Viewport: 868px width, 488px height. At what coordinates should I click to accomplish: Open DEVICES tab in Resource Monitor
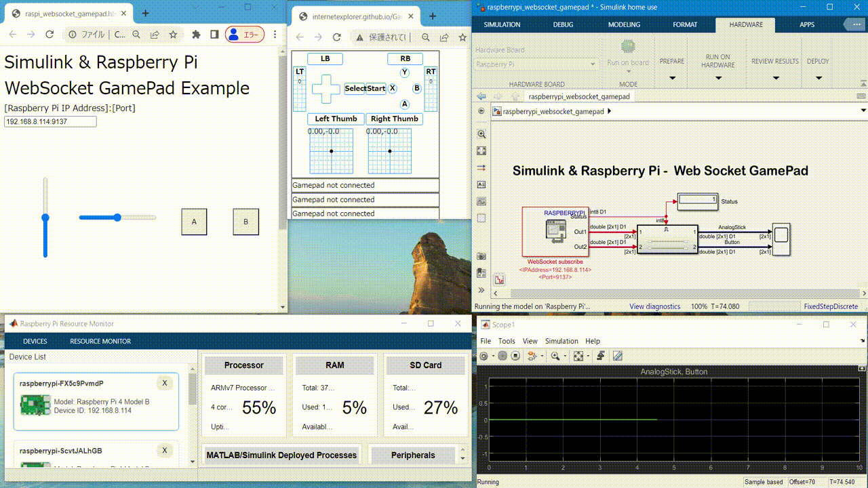pyautogui.click(x=35, y=341)
